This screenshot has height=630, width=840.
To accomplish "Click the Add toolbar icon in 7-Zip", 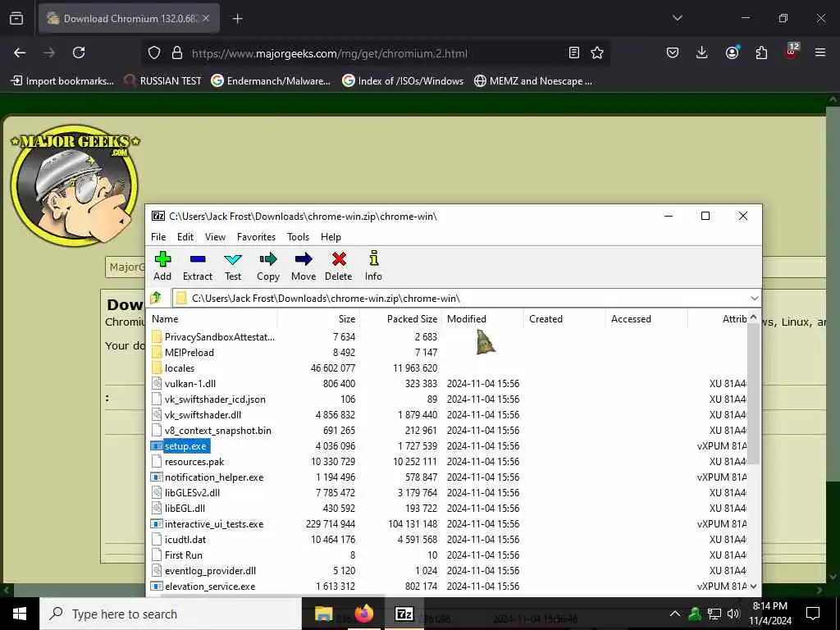I will (x=162, y=267).
